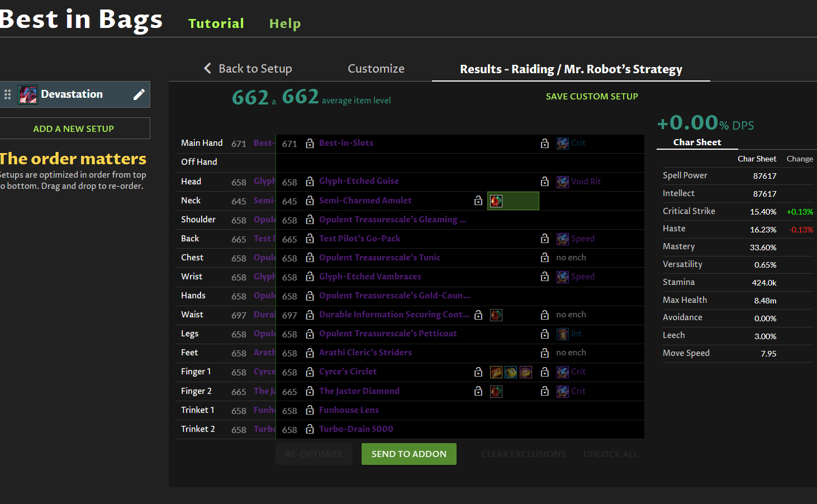
Task: Toggle the enchant lock on the Feet row
Action: coord(545,353)
